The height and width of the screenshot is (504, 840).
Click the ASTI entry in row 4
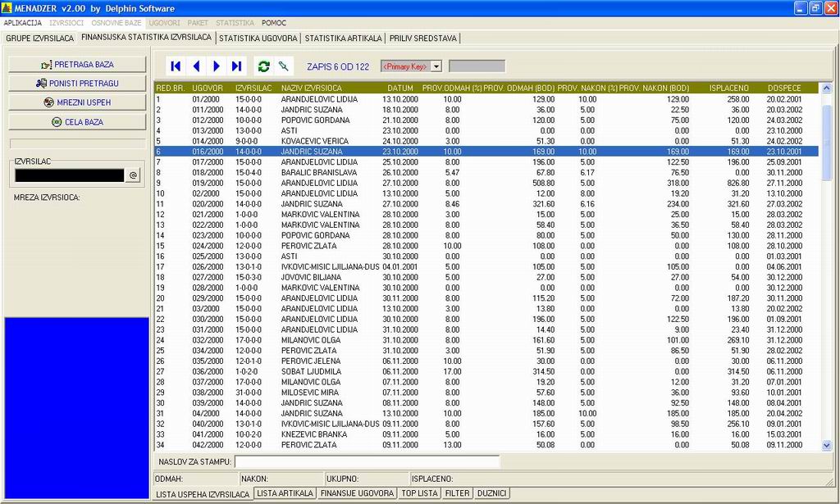point(289,130)
